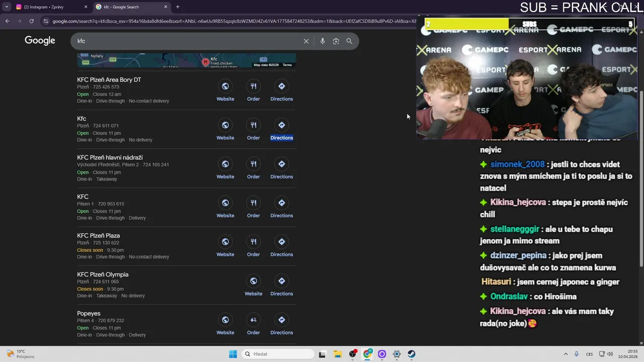Open Website for Popeyes

225,325
